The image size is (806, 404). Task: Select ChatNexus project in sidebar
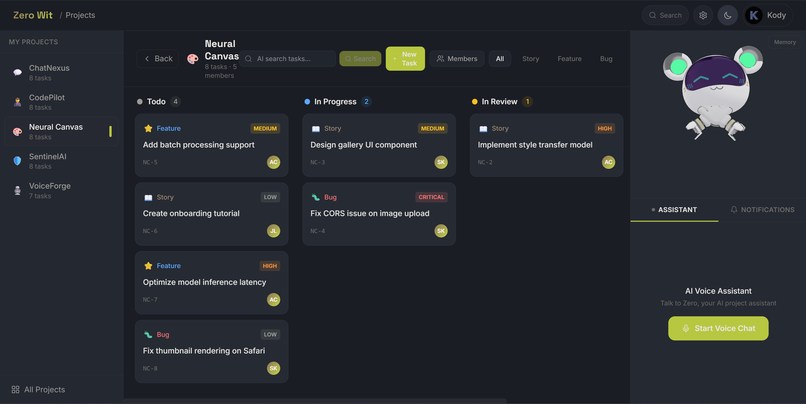point(62,72)
